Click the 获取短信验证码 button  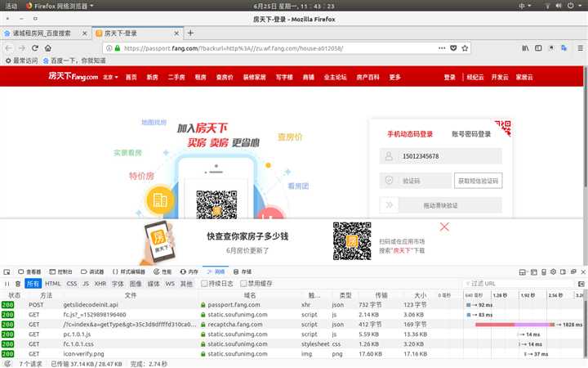(478, 181)
